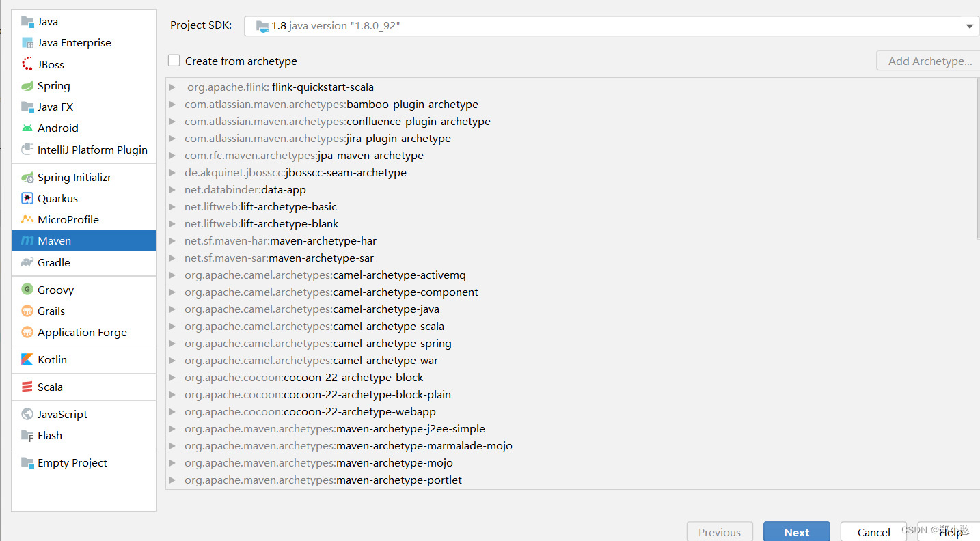Click the Previous button
Screen dimensions: 980x541
point(720,532)
